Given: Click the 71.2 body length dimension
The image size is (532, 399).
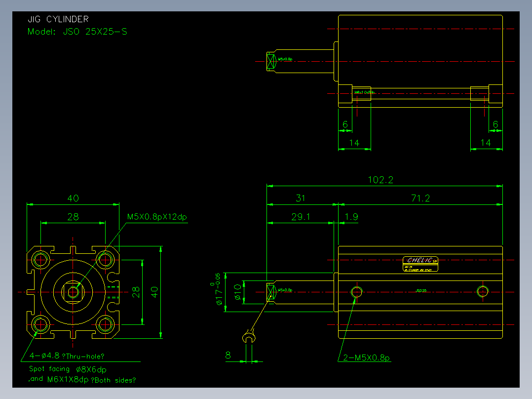Looking at the screenshot, I should [x=420, y=199].
